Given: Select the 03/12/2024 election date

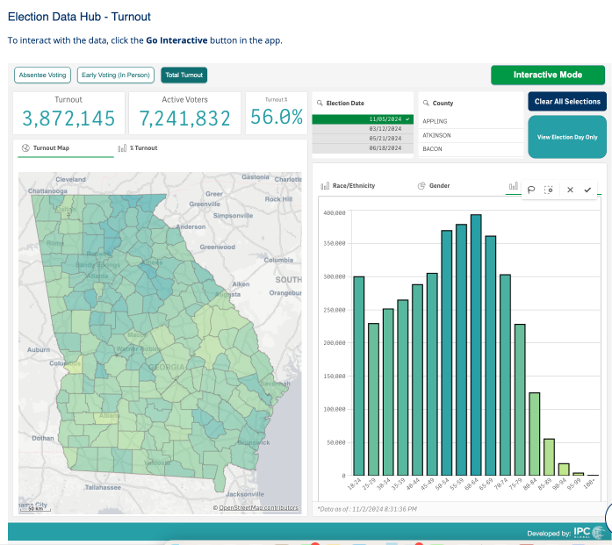Looking at the screenshot, I should 362,129.
